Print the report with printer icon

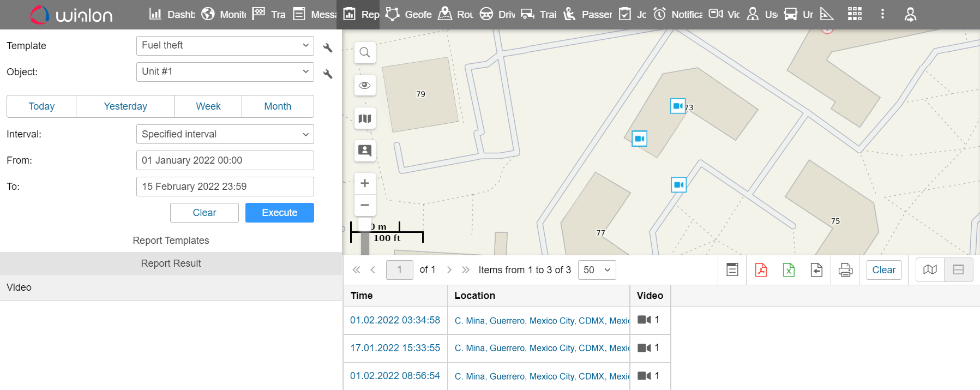pos(845,270)
